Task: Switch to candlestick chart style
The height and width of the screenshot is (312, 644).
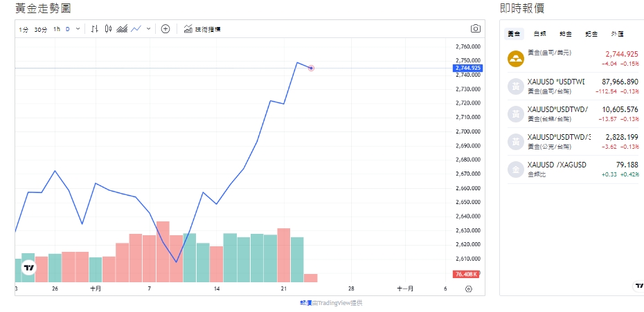Action: (x=109, y=29)
